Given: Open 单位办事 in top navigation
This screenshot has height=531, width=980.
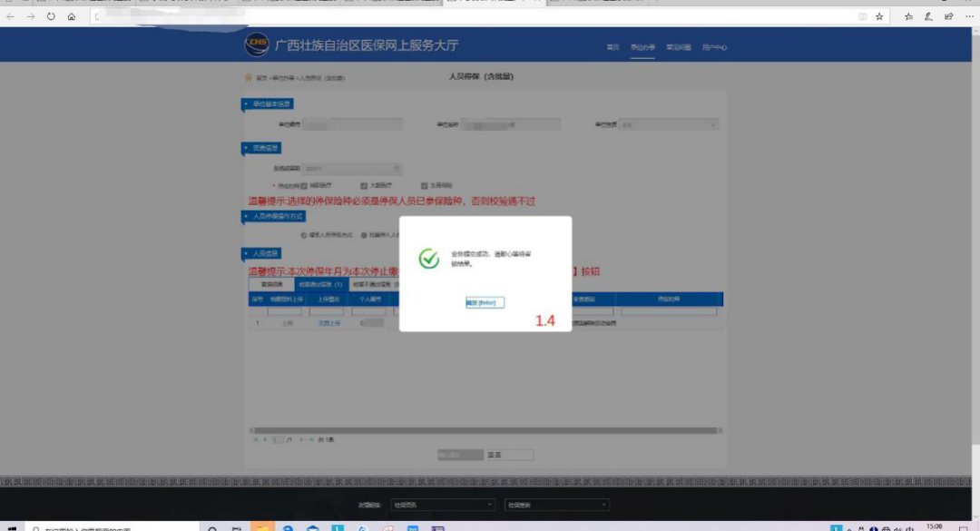Looking at the screenshot, I should point(642,47).
